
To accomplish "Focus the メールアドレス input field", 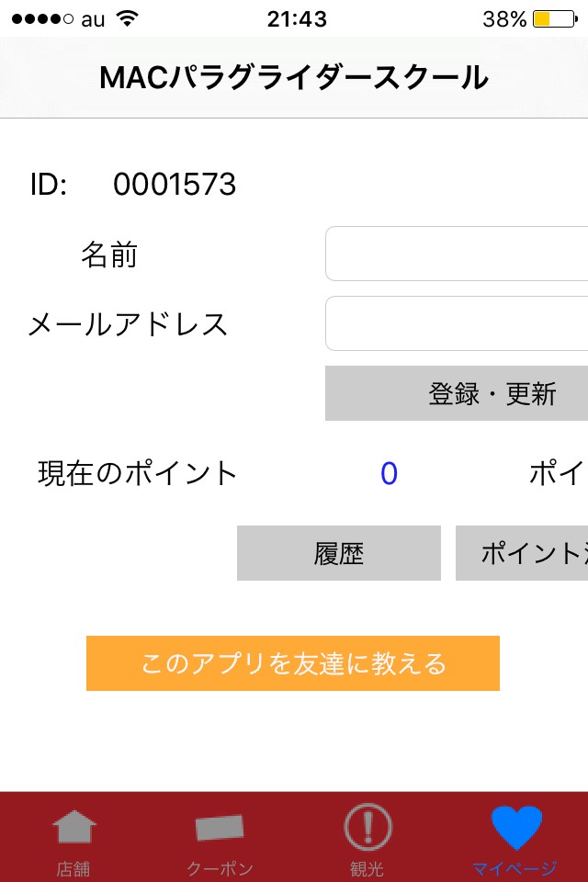I will (x=457, y=323).
